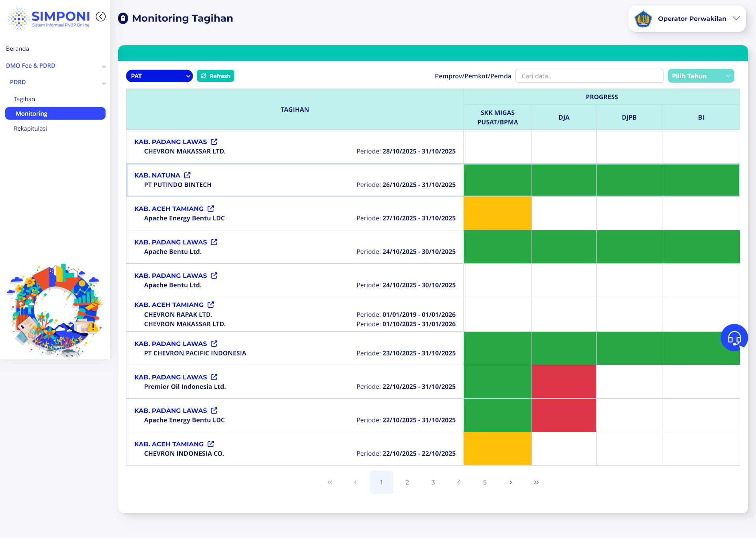Viewport: 756px width, 538px height.
Task: Open the PAT dropdown selector
Action: click(159, 76)
